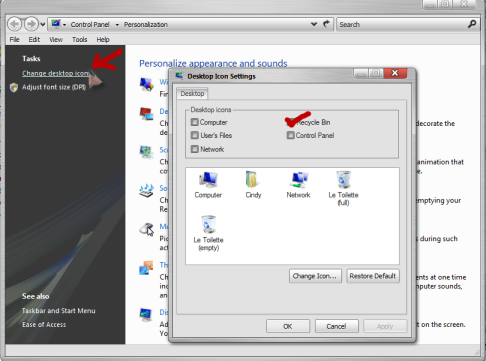Open the Adjust font size (DPI) link
486x361 pixels.
point(54,87)
